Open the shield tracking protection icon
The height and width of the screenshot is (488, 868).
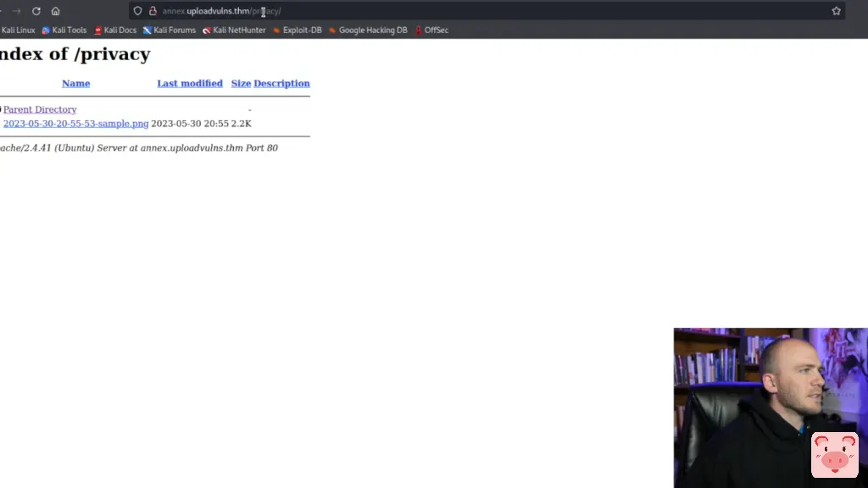138,11
